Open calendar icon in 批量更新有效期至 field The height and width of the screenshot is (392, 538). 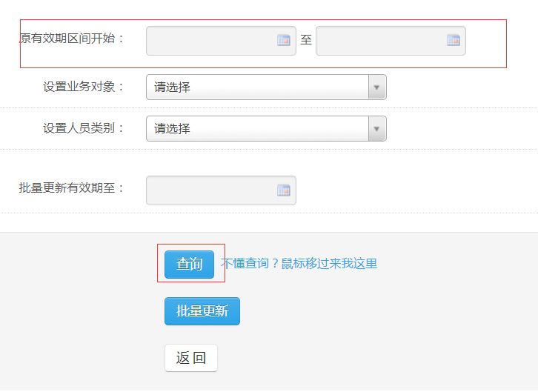283,190
